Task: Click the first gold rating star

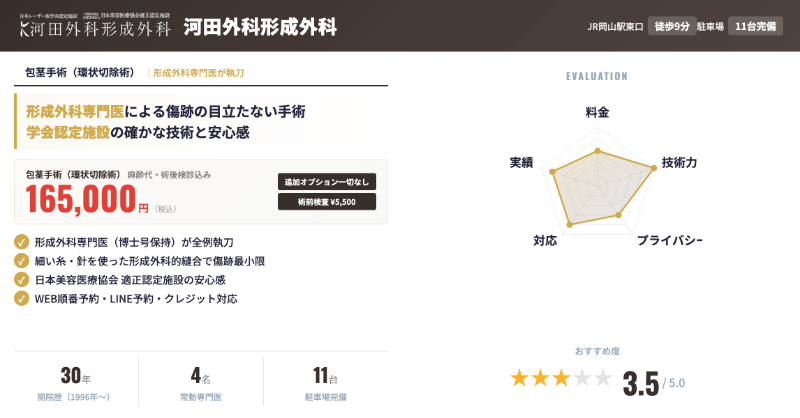Action: 519,378
